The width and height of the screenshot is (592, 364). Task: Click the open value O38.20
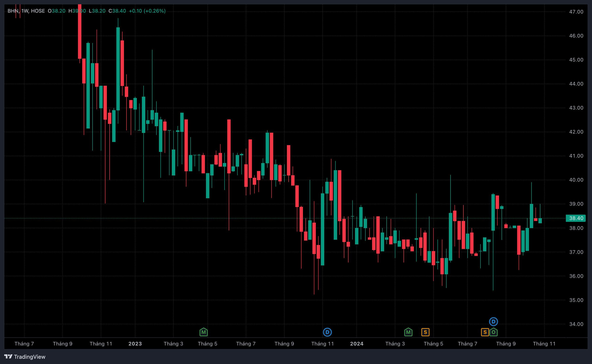point(57,11)
